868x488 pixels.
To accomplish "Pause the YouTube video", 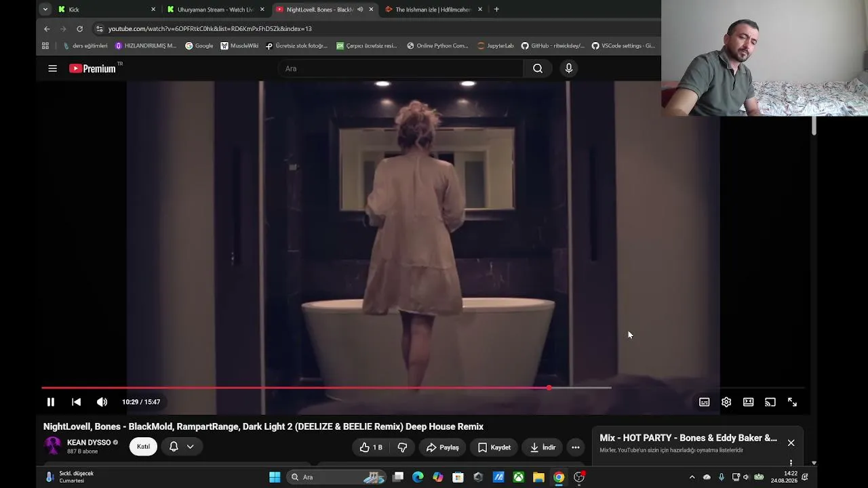I will tap(50, 402).
